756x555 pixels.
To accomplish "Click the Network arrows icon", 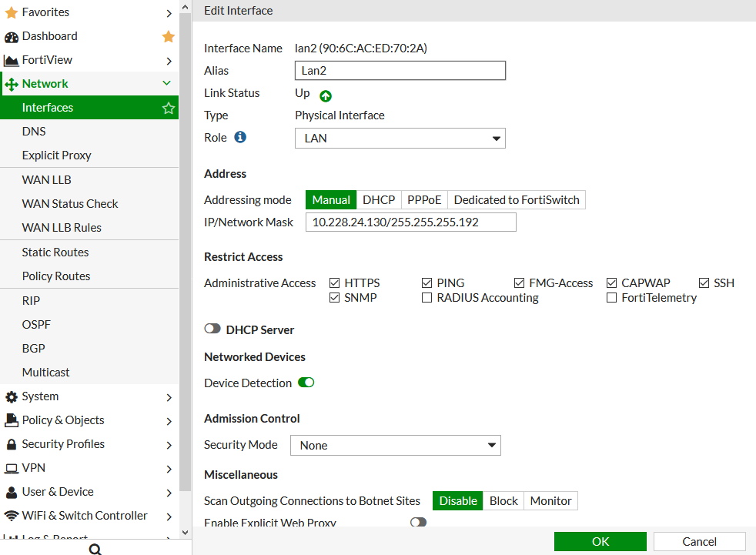I will click(x=11, y=85).
